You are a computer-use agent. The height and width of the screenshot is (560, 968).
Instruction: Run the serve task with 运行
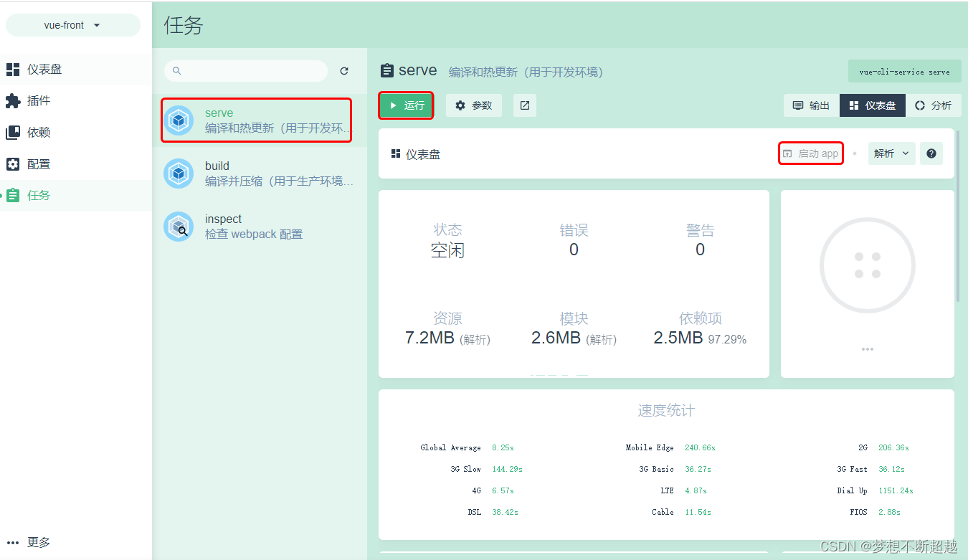click(x=406, y=105)
